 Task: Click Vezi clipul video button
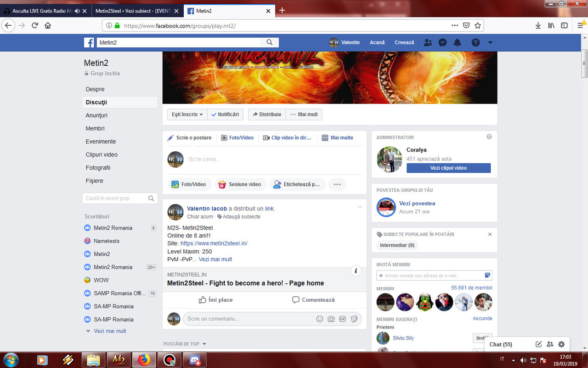pyautogui.click(x=448, y=168)
